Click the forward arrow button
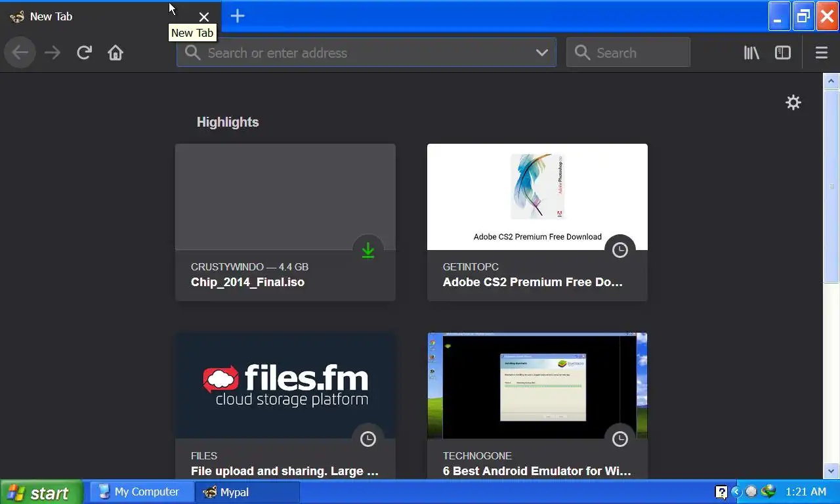 (x=52, y=52)
